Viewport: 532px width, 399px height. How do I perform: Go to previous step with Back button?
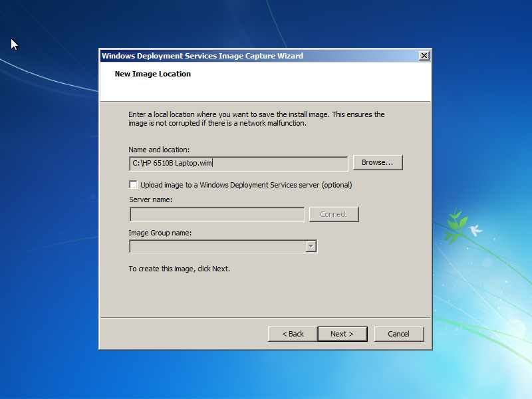point(293,334)
